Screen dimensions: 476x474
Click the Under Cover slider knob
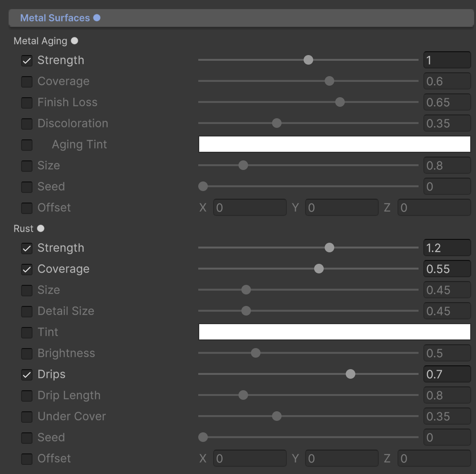coord(277,416)
